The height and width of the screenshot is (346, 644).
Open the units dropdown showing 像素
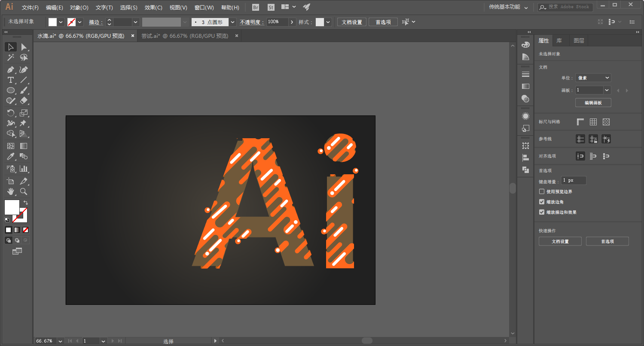pyautogui.click(x=593, y=78)
